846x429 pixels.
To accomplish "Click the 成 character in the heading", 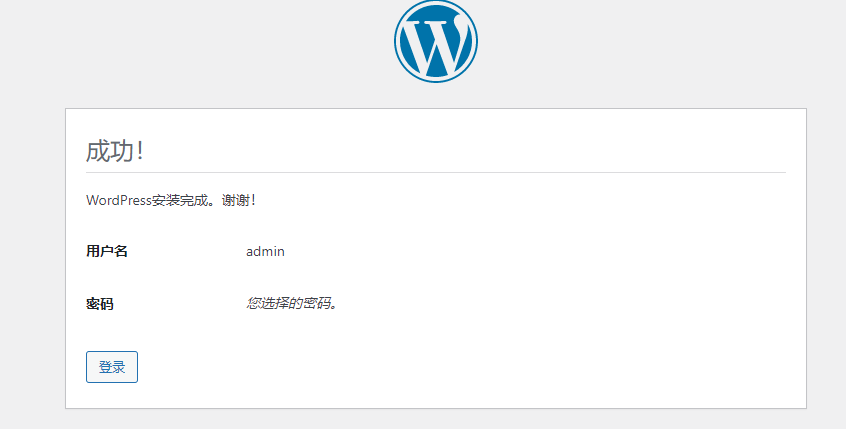I will pyautogui.click(x=99, y=151).
